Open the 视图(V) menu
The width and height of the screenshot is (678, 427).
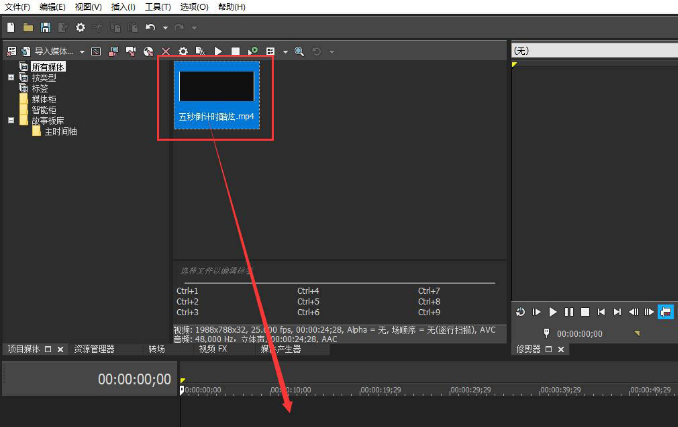(88, 7)
